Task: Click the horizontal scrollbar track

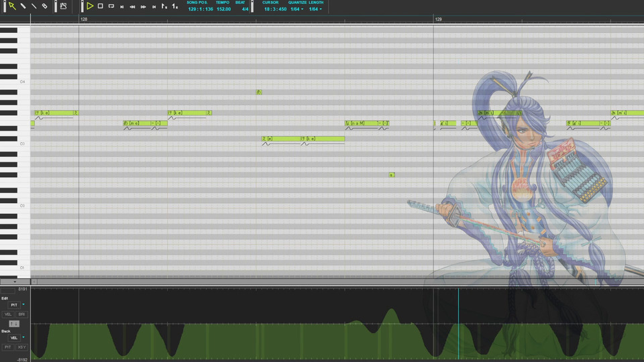Action: tap(340, 282)
